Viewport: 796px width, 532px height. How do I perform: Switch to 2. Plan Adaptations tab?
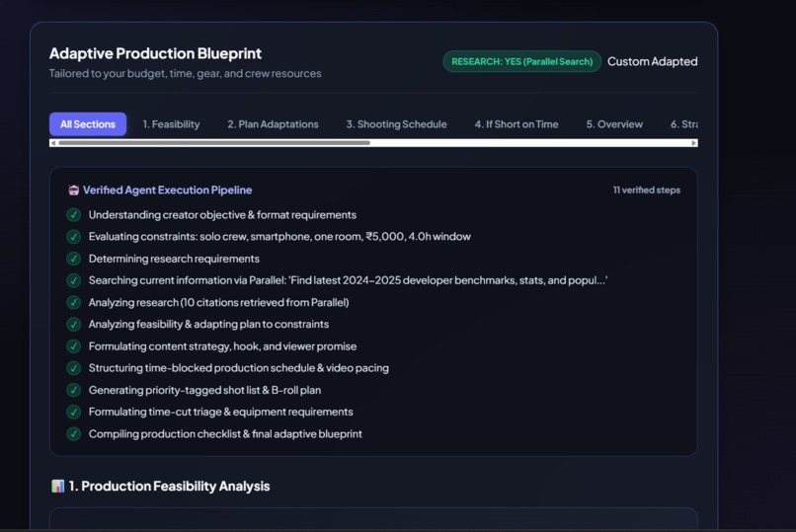[273, 124]
